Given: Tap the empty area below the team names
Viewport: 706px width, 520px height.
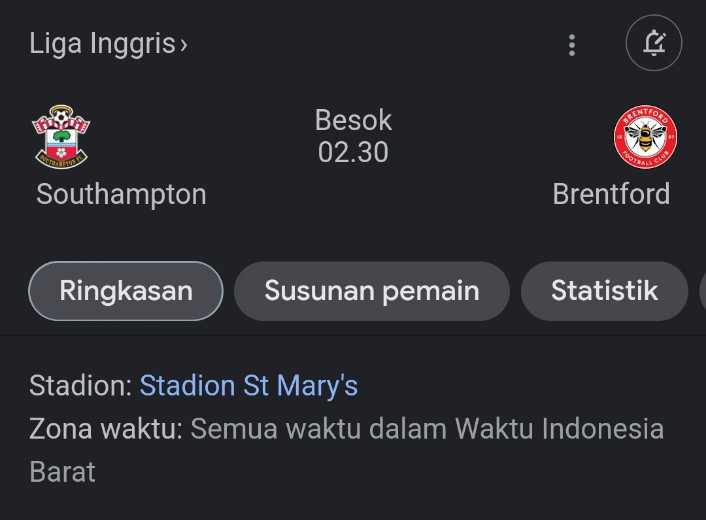Looking at the screenshot, I should 353,234.
